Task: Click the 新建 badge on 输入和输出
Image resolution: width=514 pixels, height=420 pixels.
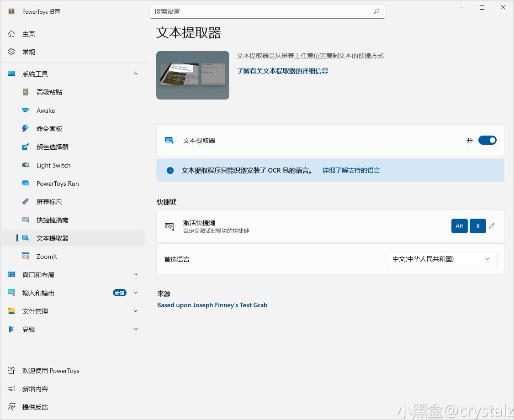Action: pos(120,293)
